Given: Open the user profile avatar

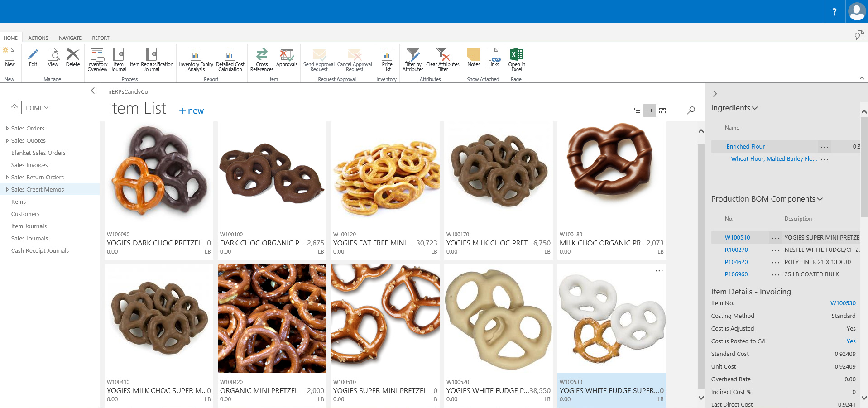Looking at the screenshot, I should [x=857, y=12].
